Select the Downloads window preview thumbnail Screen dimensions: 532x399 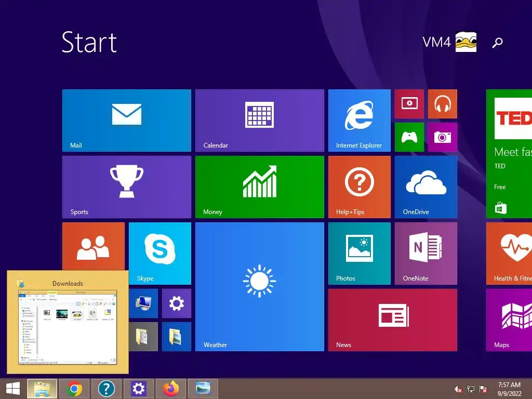[68, 327]
